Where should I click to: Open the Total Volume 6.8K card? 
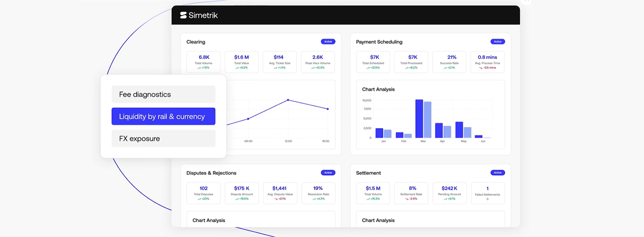click(204, 62)
